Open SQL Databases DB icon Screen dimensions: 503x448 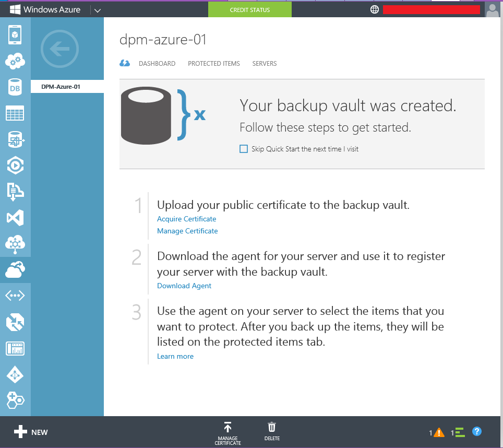coord(15,87)
